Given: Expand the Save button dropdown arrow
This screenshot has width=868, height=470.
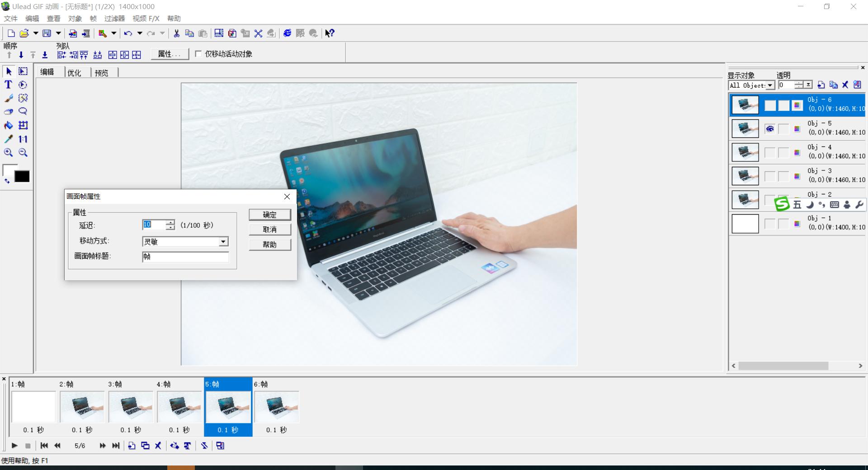Looking at the screenshot, I should [x=59, y=33].
